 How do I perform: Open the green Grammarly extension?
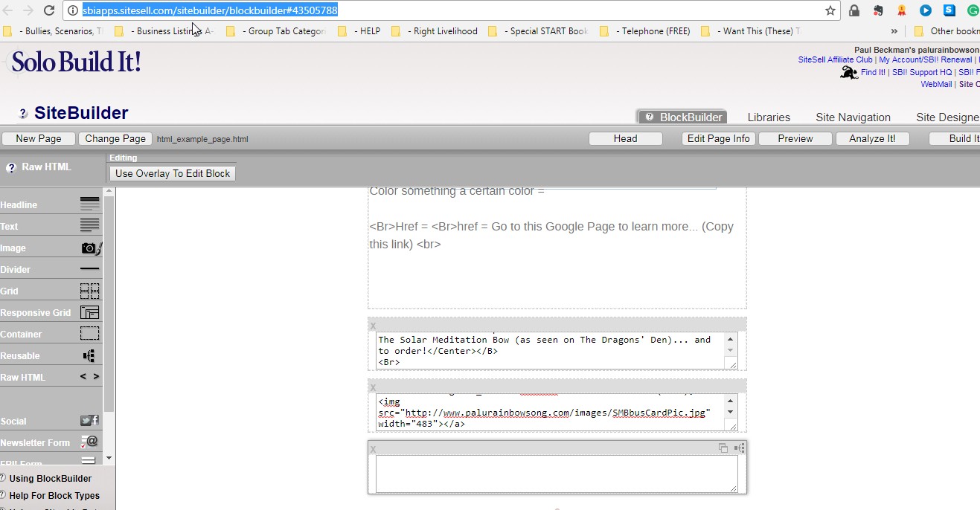pyautogui.click(x=973, y=10)
